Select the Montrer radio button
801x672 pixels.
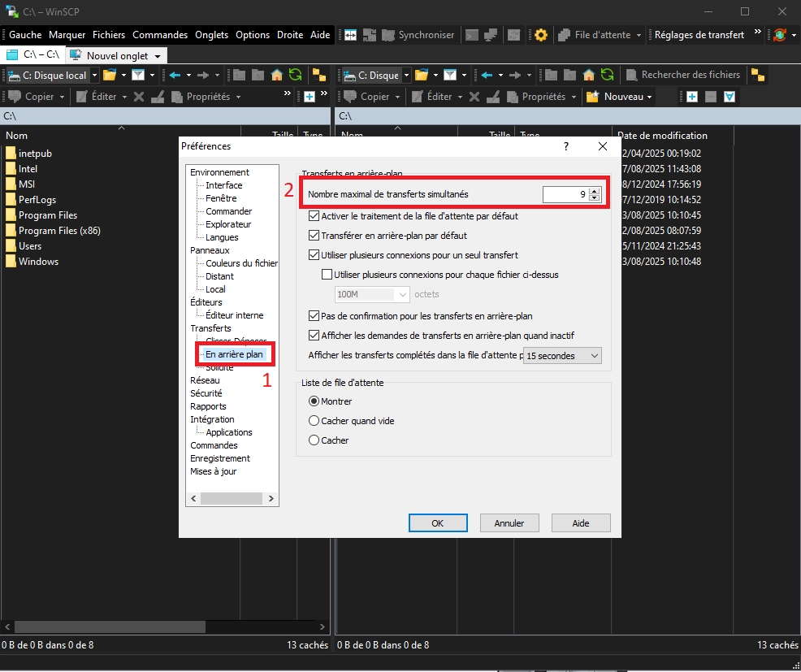314,401
